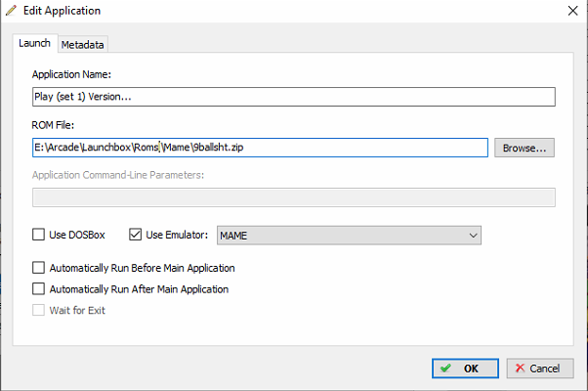588x391 pixels.
Task: Switch to the Metadata tab
Action: coord(82,45)
